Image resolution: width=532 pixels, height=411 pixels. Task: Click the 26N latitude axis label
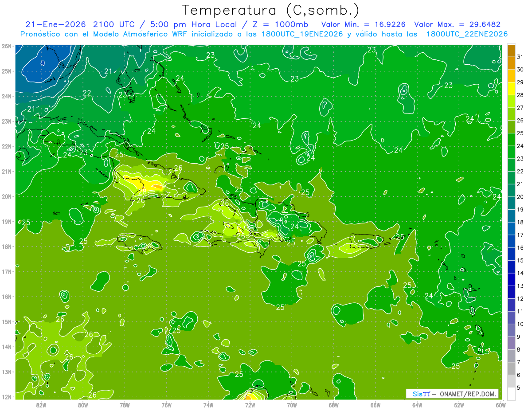tap(6, 46)
